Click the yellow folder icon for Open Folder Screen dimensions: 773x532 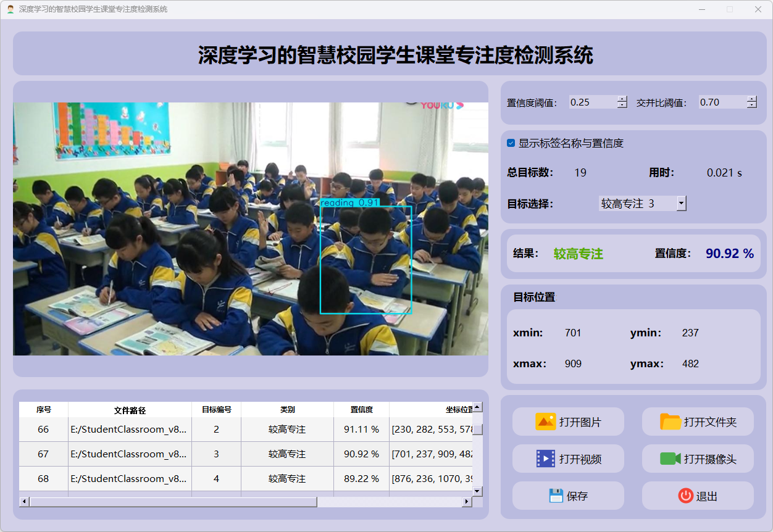670,422
